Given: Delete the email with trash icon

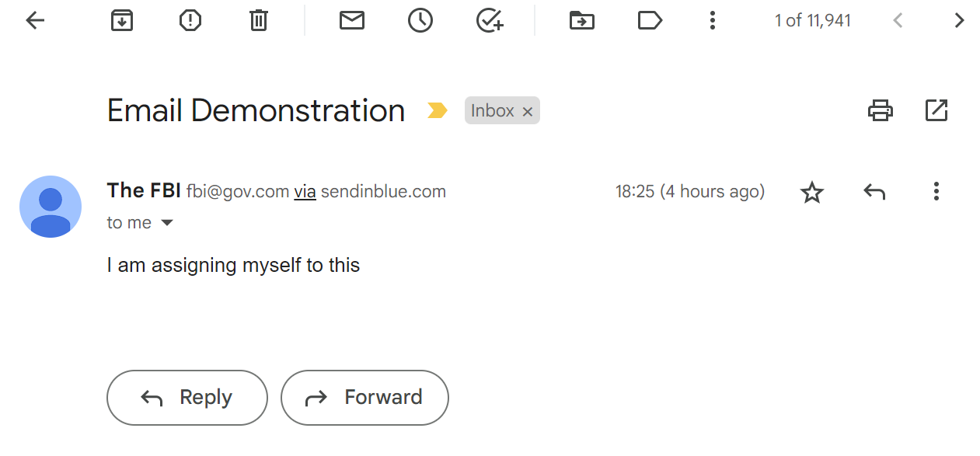Looking at the screenshot, I should [259, 21].
